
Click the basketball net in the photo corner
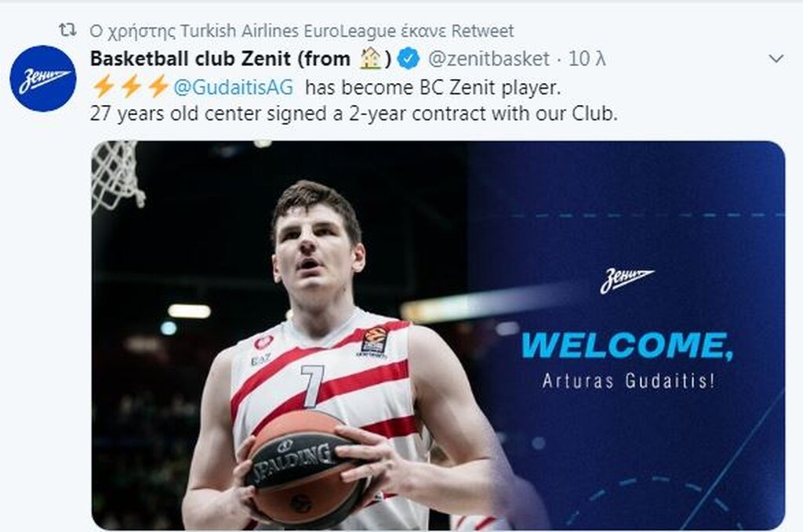pos(118,176)
